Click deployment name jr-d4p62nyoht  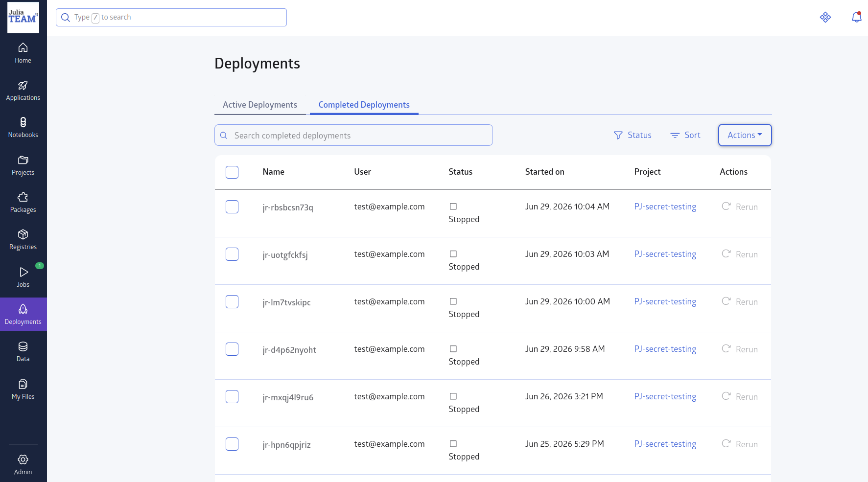(289, 350)
